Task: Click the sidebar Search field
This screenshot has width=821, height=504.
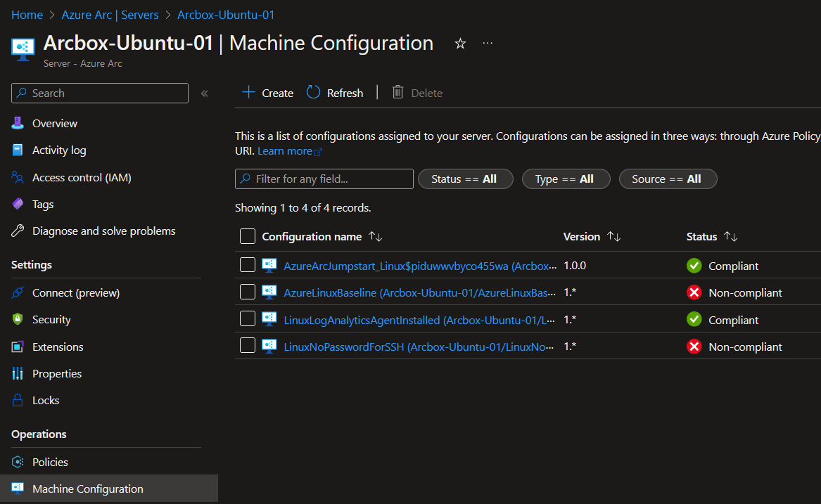Action: pos(99,93)
